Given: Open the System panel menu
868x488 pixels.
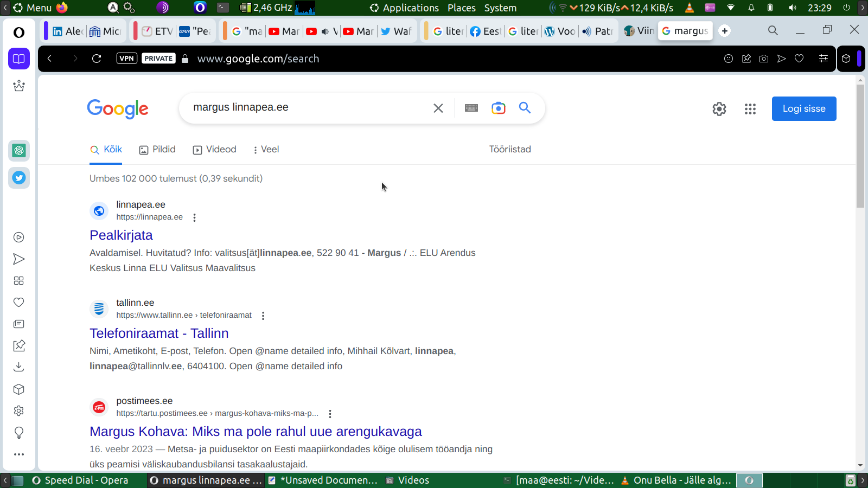Looking at the screenshot, I should coord(500,8).
